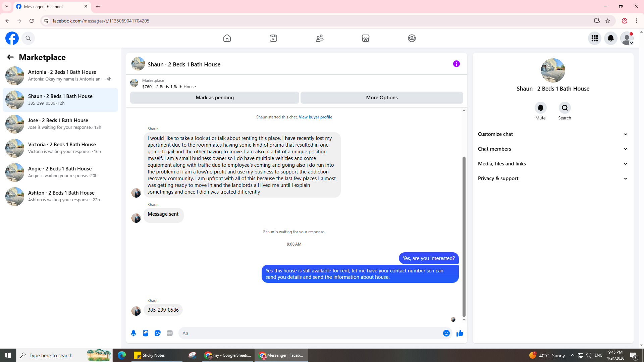Screen dimensions: 644x362
Task: Click the scroll-down arrow of the conversation
Action: (464, 320)
